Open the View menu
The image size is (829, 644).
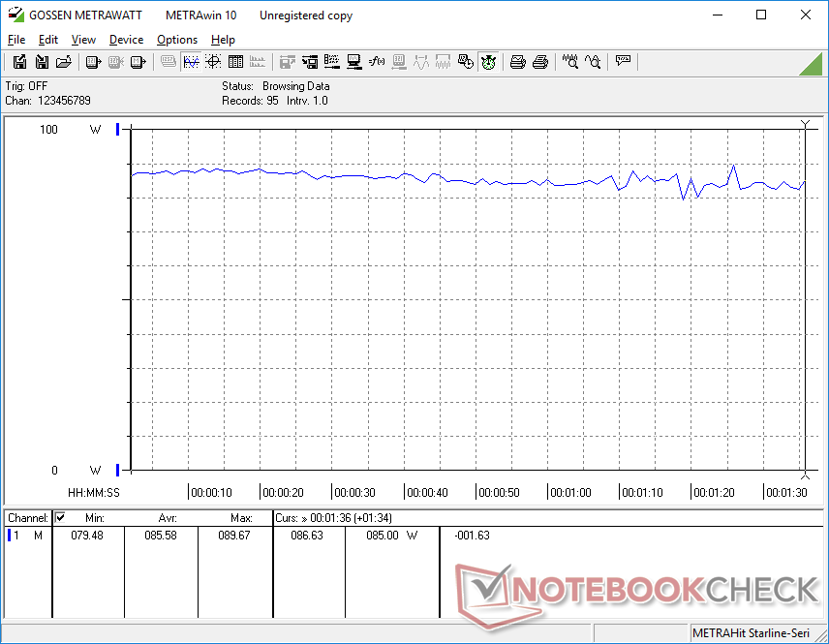tap(83, 40)
